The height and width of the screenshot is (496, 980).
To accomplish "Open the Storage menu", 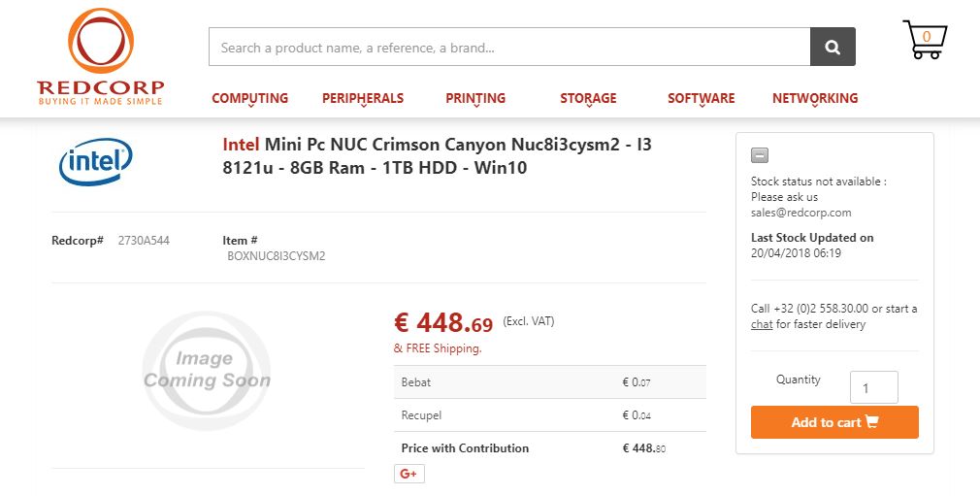I will 588,98.
